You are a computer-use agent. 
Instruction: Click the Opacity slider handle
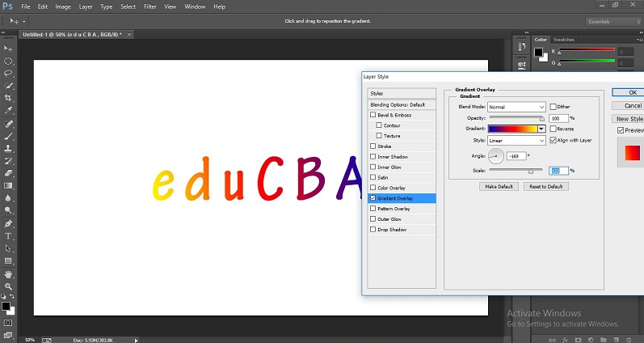click(542, 118)
